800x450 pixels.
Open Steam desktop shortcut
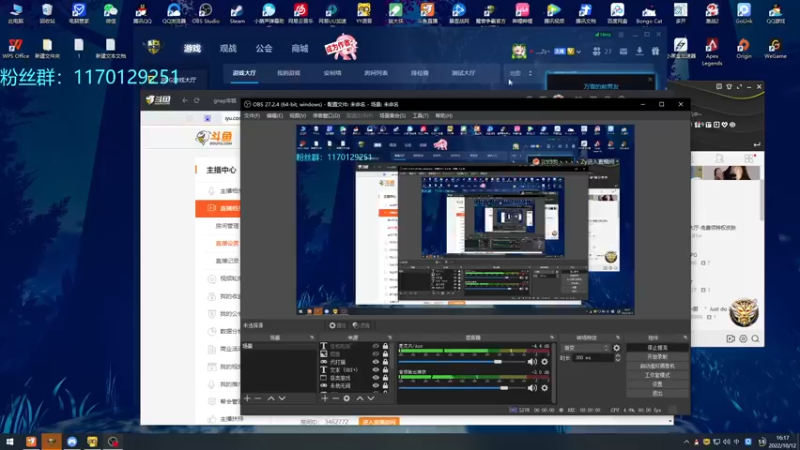pos(237,13)
